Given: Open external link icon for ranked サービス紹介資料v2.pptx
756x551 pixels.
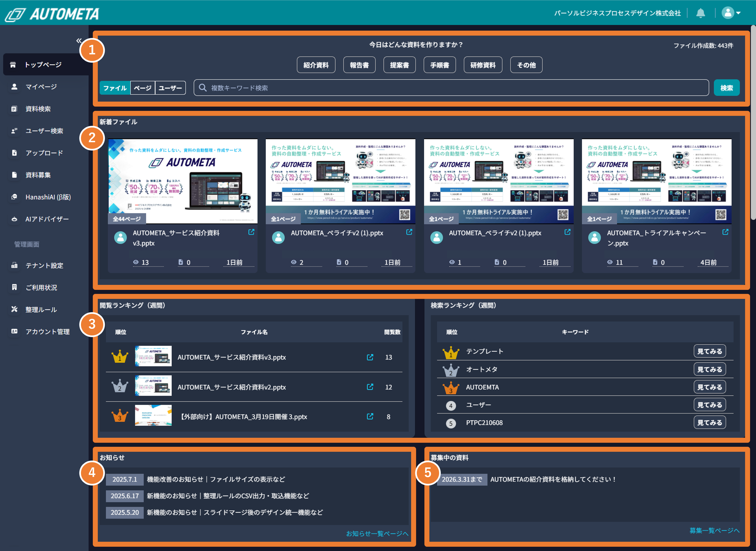Looking at the screenshot, I should 370,387.
